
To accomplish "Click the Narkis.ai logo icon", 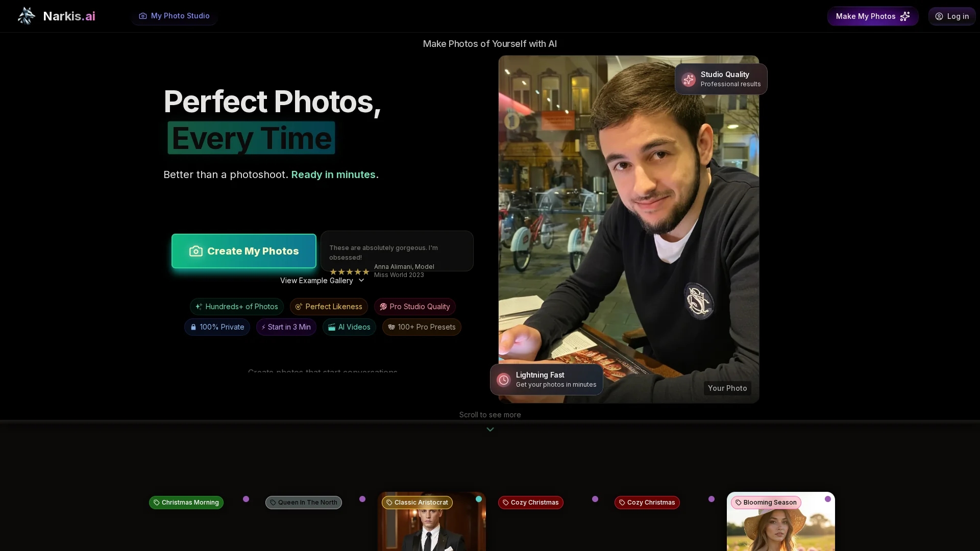I will [x=27, y=16].
